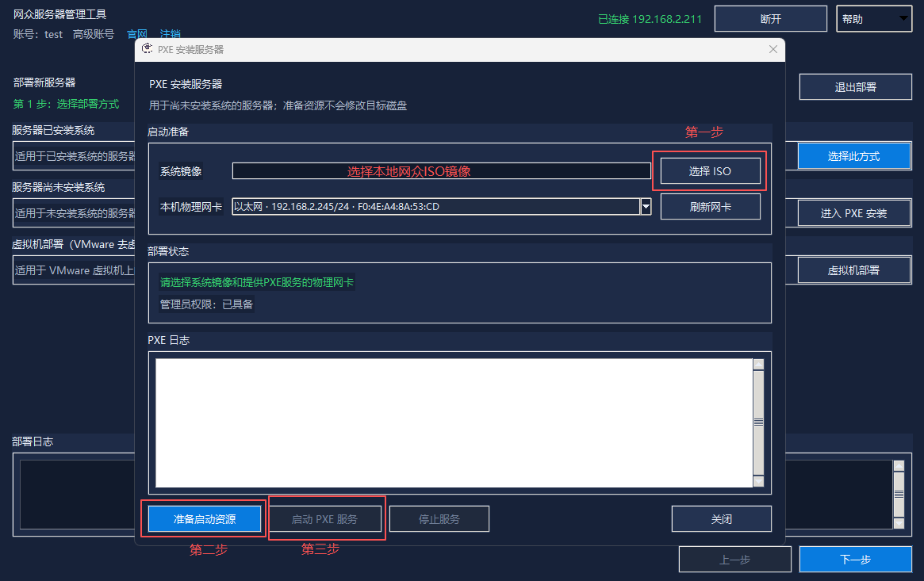Open the 本机物理网卡 dropdown arrow
924x581 pixels.
646,207
